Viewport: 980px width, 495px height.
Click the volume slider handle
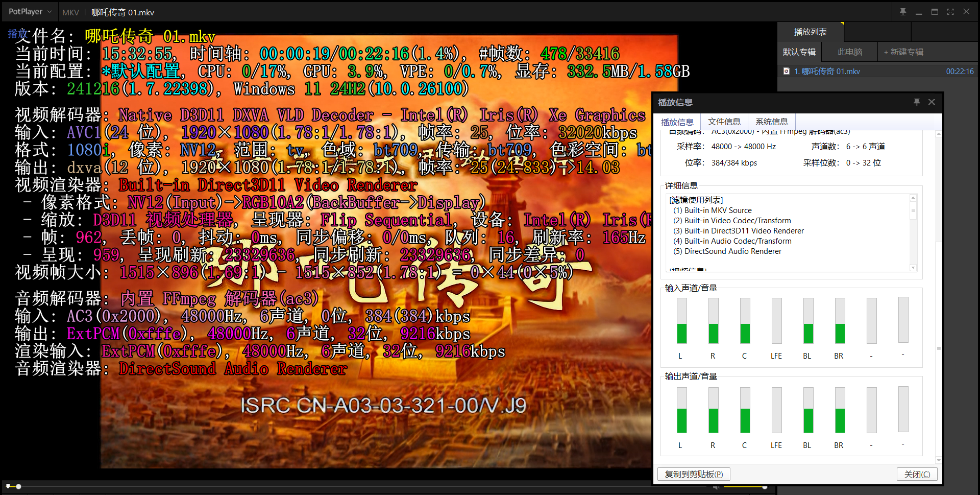coord(765,487)
